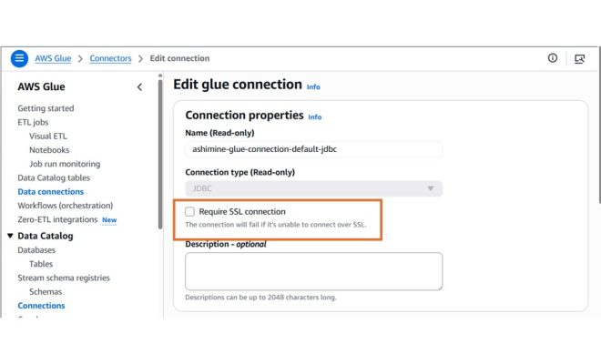Enable the Require SSL connection checkbox
The width and height of the screenshot is (601, 364).
[x=190, y=212]
